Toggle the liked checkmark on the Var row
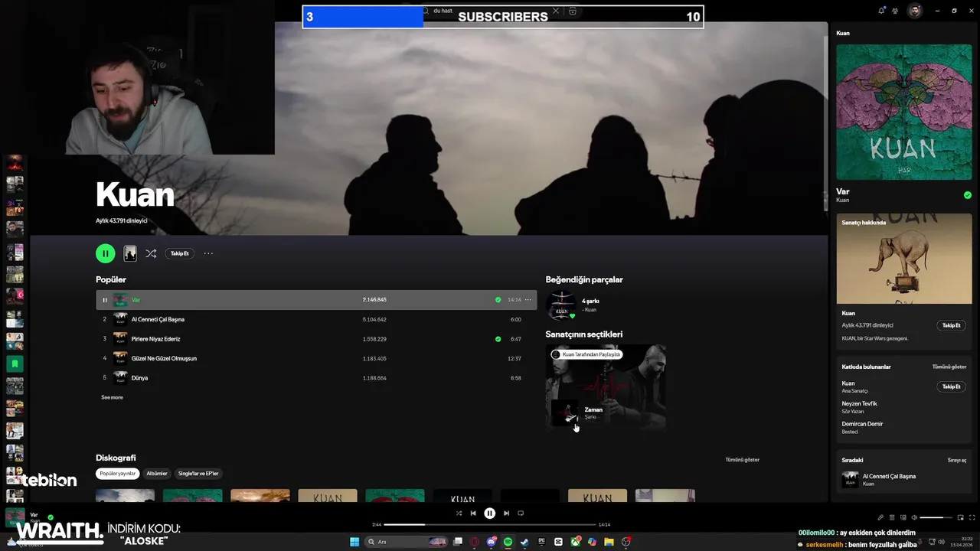Screen dimensions: 980x551 [x=498, y=300]
